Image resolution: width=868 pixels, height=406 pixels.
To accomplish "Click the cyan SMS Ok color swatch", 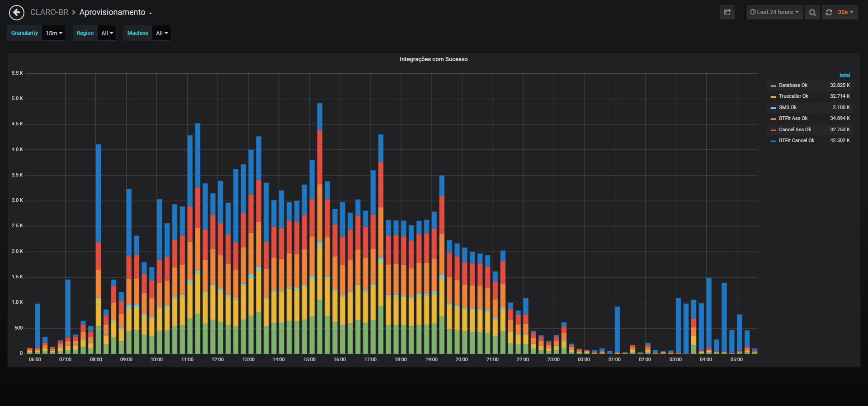I will pyautogui.click(x=773, y=108).
